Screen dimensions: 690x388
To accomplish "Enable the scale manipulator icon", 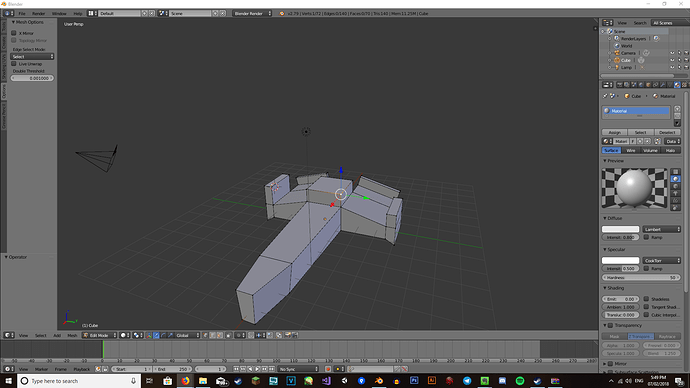I will click(170, 335).
